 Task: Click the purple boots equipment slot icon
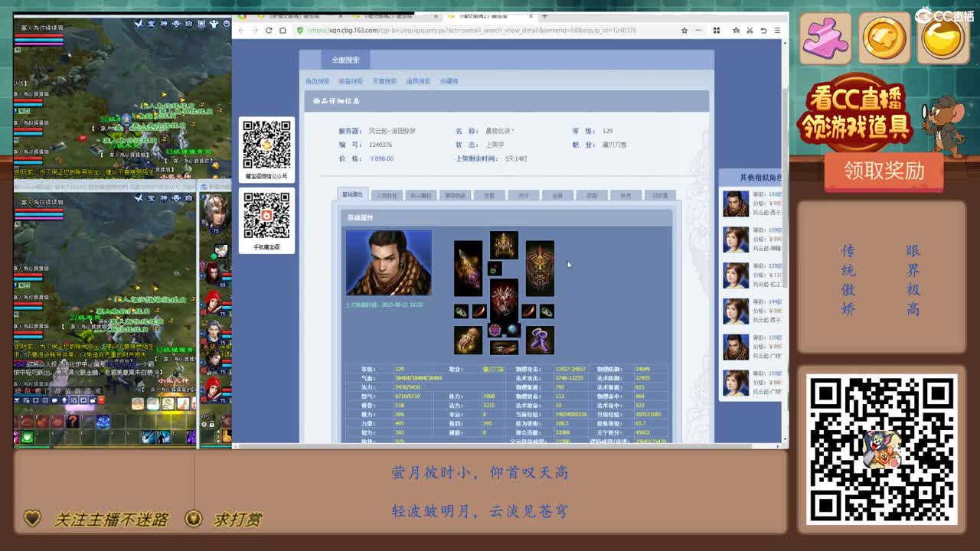pos(540,340)
